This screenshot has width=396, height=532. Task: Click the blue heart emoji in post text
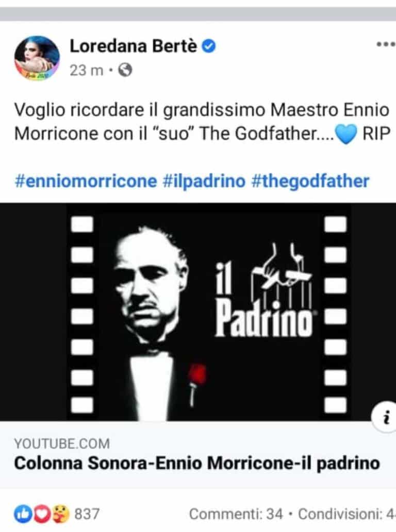pos(346,134)
